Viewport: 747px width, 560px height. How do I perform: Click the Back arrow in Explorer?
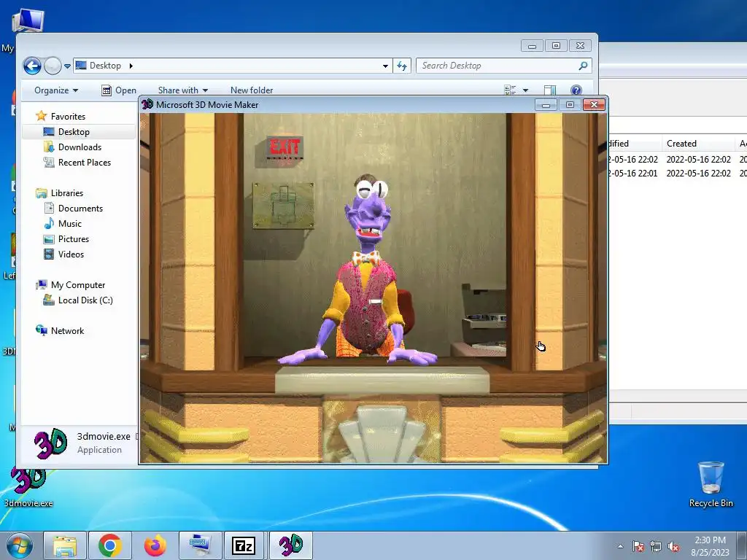click(32, 66)
